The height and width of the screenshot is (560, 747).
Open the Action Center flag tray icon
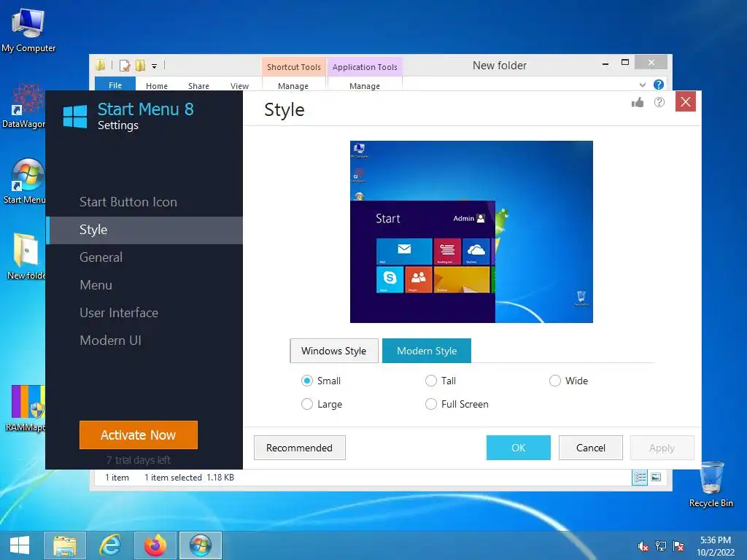[678, 546]
